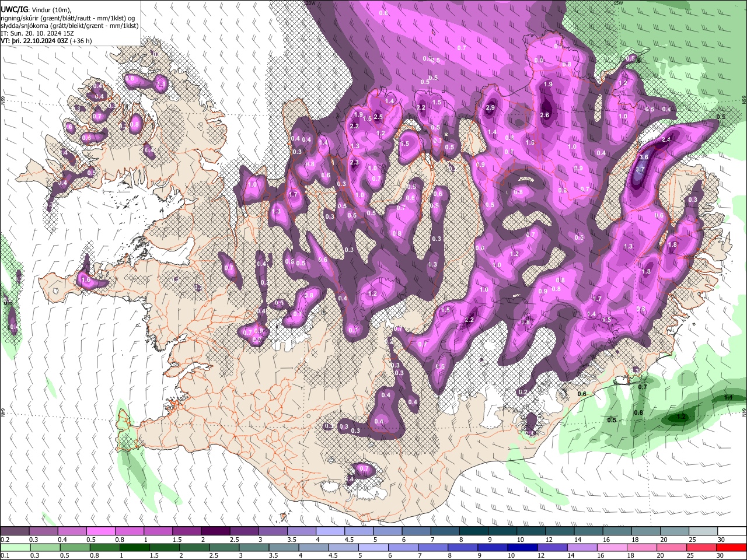The image size is (747, 560).
Task: Select the green 1.2 rainfall value offshore southeast
Action: (x=680, y=417)
